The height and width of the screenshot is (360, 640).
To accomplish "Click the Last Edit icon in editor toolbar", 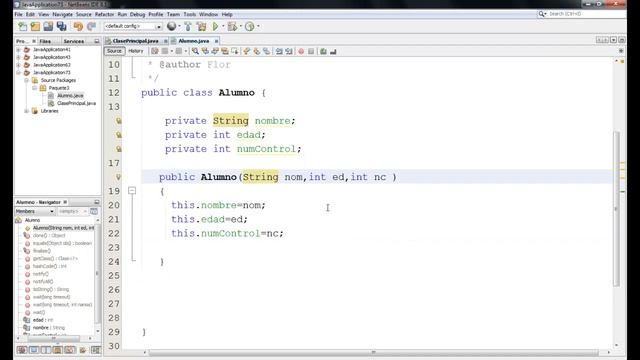I will point(155,51).
